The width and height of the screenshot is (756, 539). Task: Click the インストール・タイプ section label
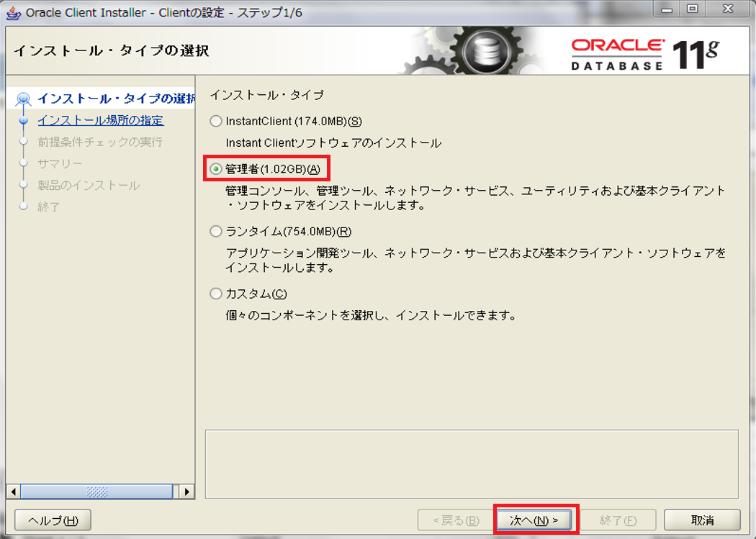click(266, 95)
